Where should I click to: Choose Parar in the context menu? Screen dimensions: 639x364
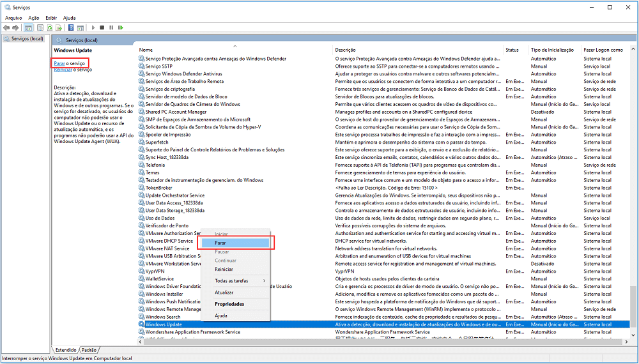(220, 243)
